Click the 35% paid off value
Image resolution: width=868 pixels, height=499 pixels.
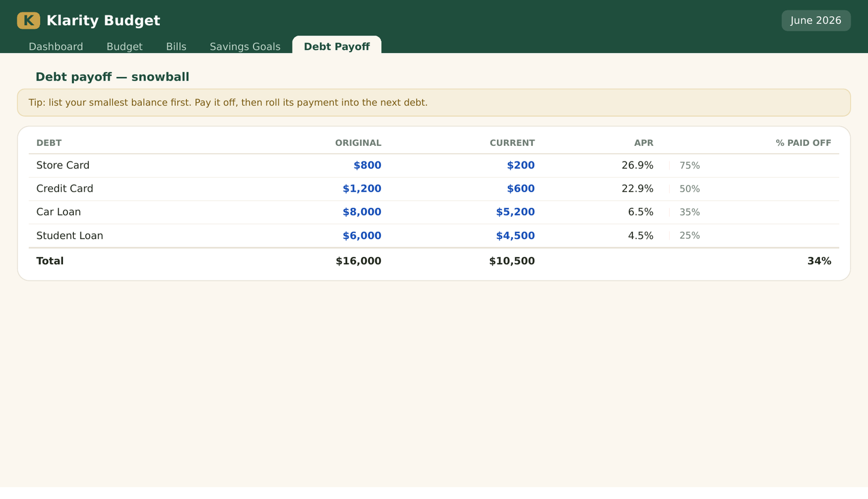690,213
